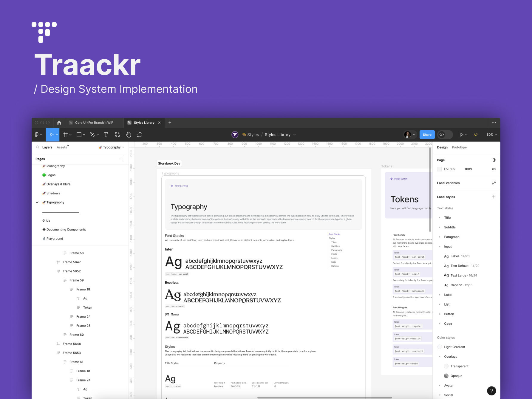This screenshot has height=399, width=532.
Task: Open the avatar dropdown chevron
Action: coord(414,135)
